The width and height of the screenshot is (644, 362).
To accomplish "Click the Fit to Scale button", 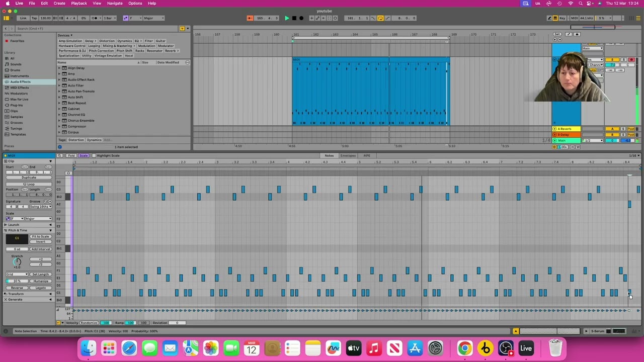I will (x=40, y=236).
